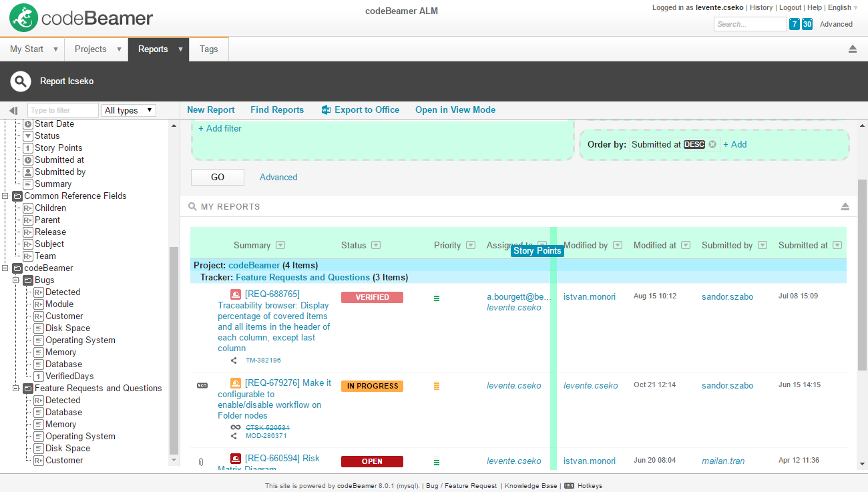Select the Module field under Bugs
This screenshot has height=492, width=868.
[59, 304]
